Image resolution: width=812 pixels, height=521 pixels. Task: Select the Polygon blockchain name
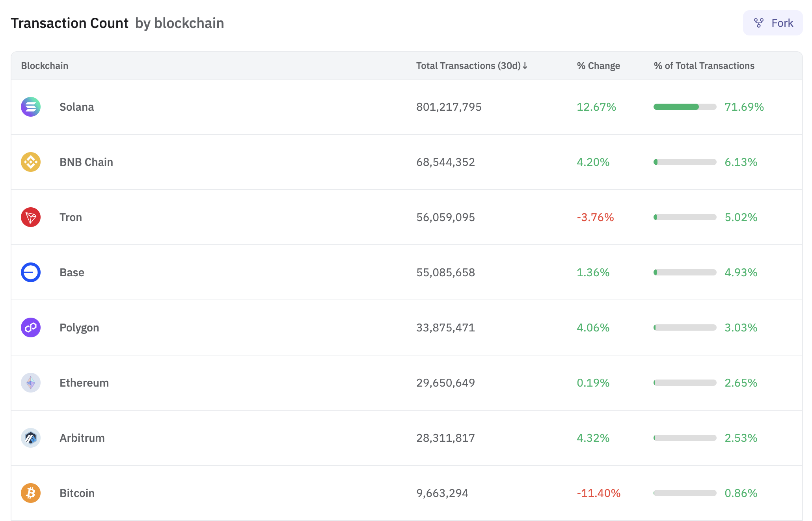pyautogui.click(x=79, y=328)
